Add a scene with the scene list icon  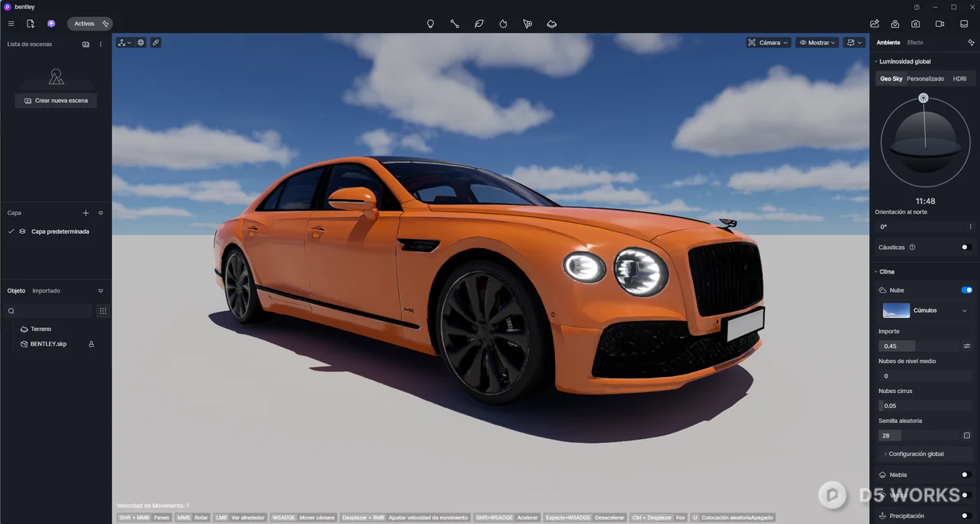pos(86,44)
